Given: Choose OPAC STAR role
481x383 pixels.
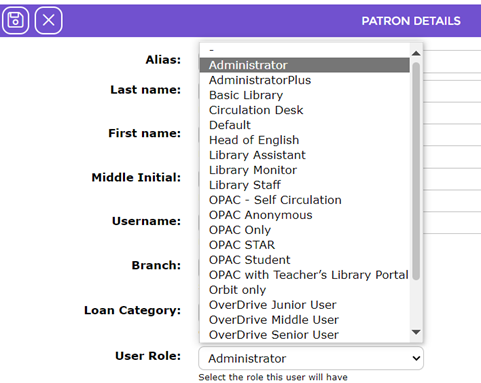Looking at the screenshot, I should click(305, 245).
